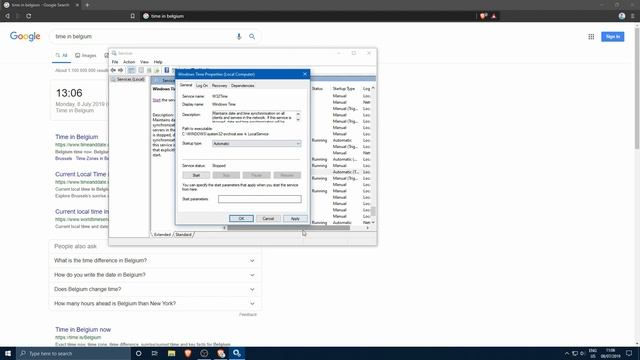Screen dimensions: 640x360
Task: Click the Start button in the properties dialog
Action: click(x=196, y=175)
